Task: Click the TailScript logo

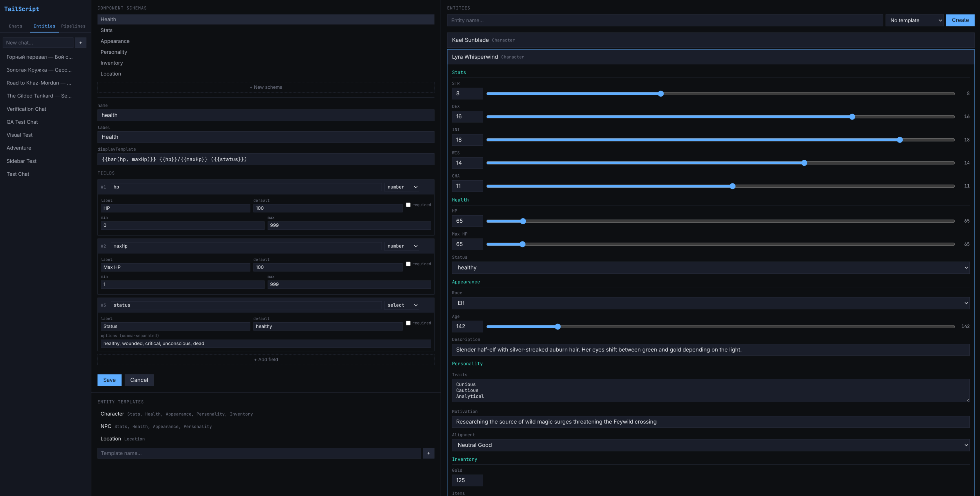Action: coord(22,9)
